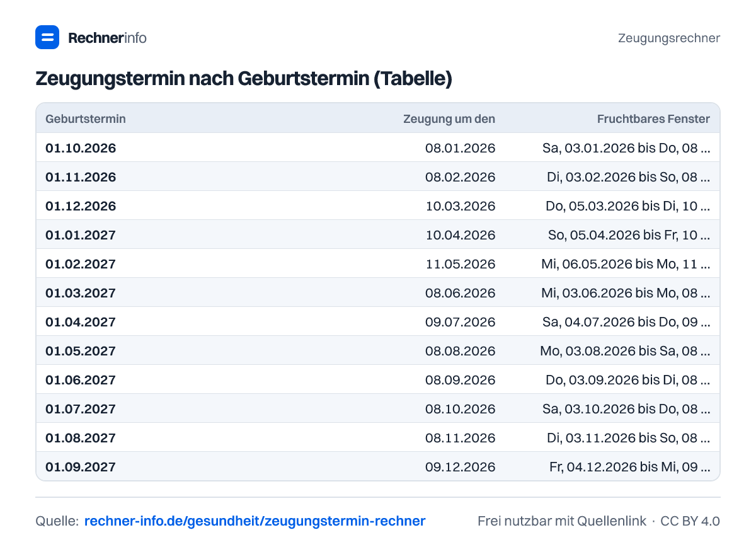Click the window starting Sa, 04.07.2026

tap(626, 322)
